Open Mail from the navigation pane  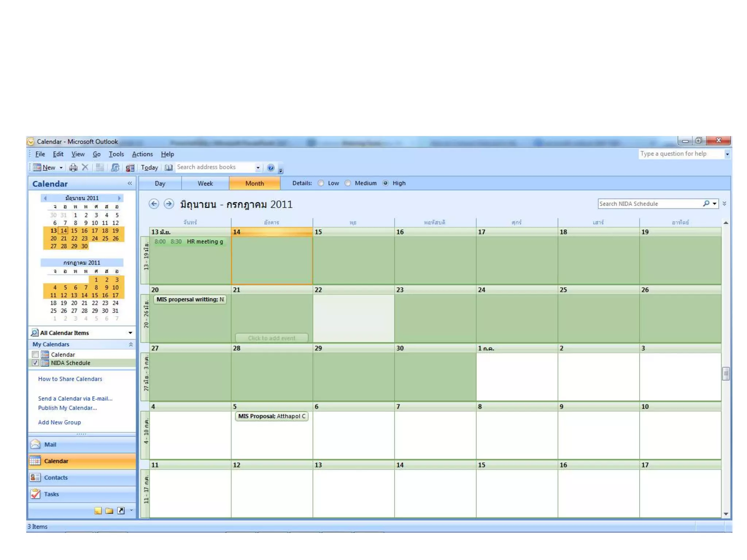[x=50, y=444]
